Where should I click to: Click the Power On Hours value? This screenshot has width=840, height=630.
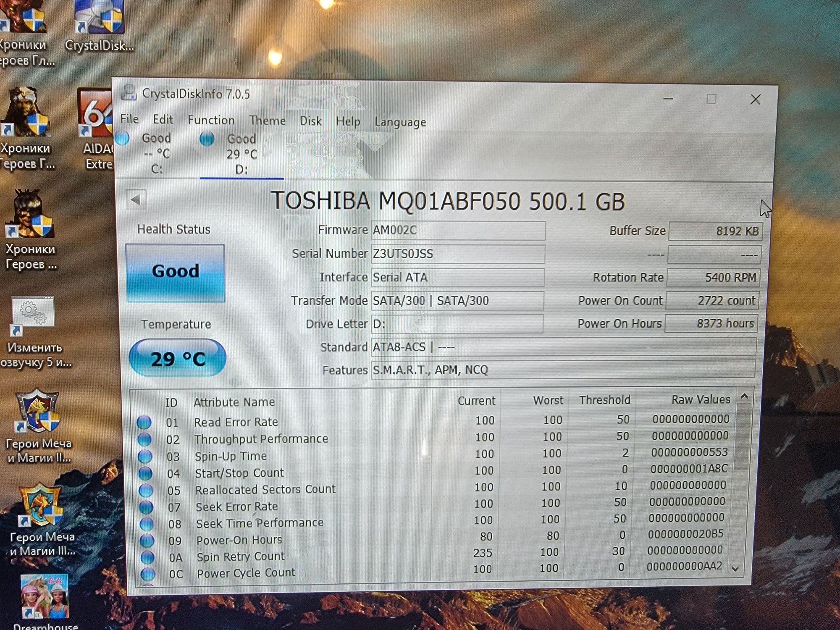pos(711,323)
